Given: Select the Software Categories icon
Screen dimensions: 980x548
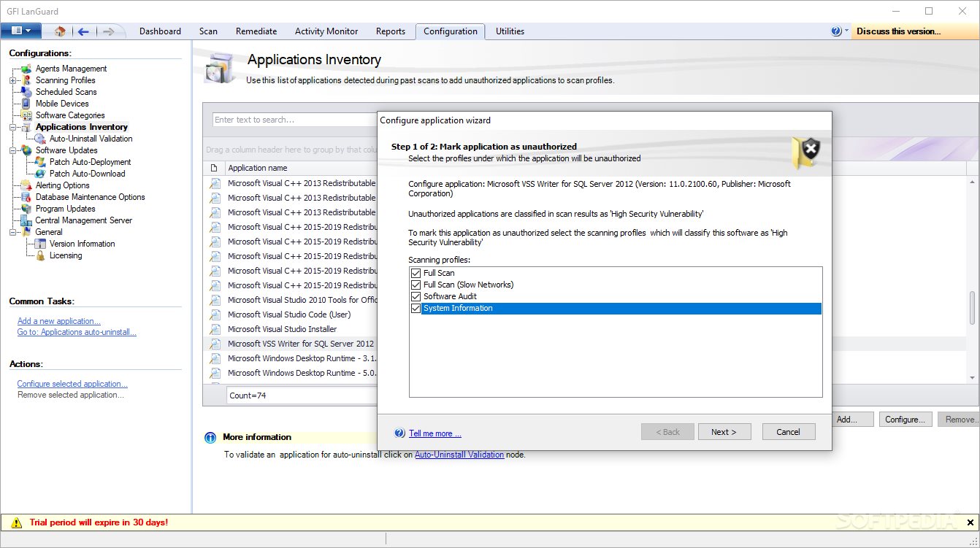Looking at the screenshot, I should pyautogui.click(x=26, y=115).
